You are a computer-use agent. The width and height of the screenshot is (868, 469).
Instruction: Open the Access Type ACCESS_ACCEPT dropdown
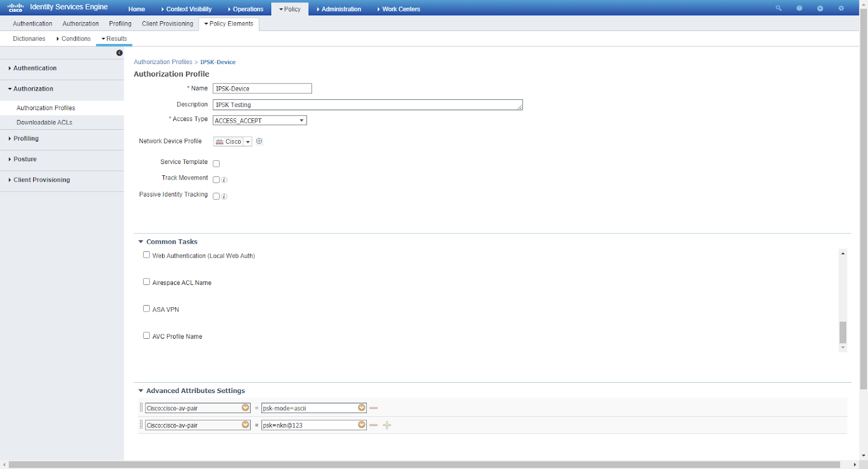point(260,121)
